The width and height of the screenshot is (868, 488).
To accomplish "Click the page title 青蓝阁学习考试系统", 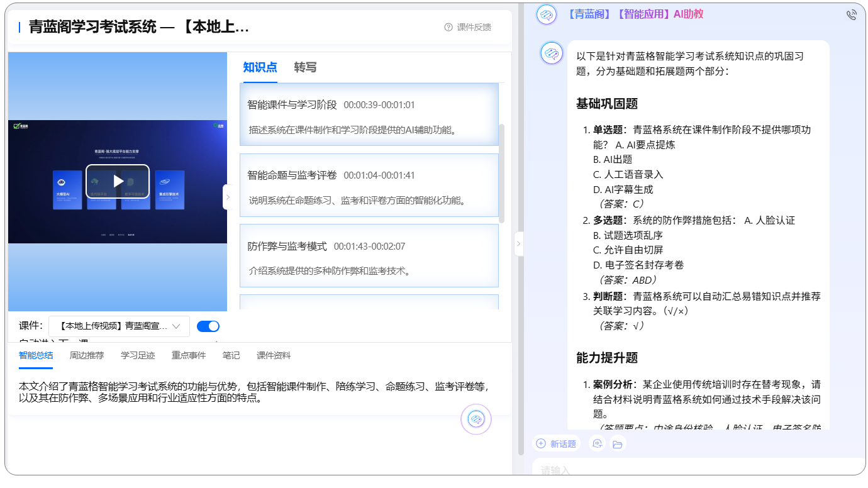I will click(139, 27).
